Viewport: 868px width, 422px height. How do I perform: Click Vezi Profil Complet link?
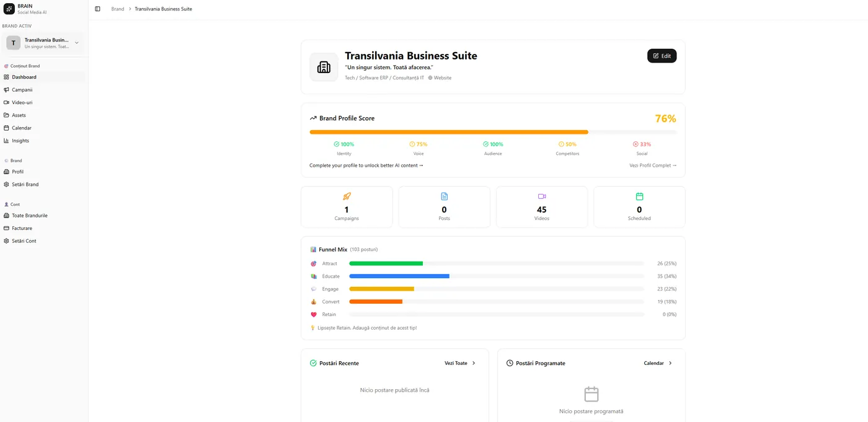point(653,165)
